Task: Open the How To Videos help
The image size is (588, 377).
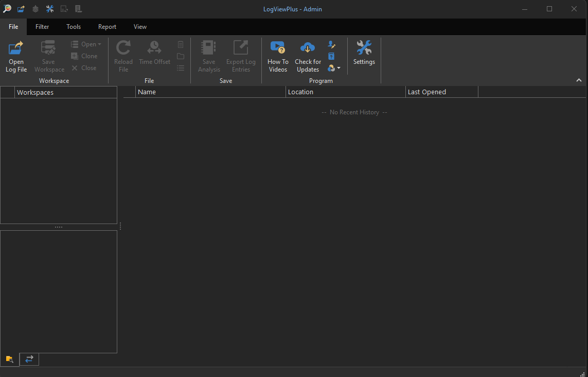Action: [x=278, y=56]
